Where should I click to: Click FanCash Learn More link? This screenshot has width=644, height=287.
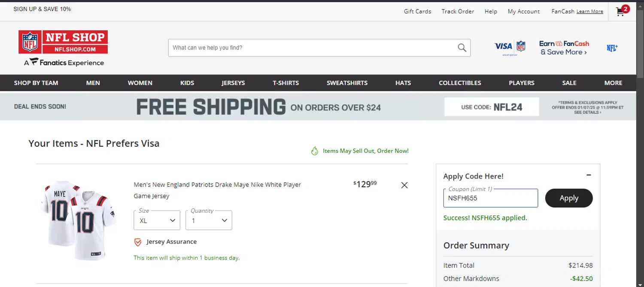coord(589,12)
